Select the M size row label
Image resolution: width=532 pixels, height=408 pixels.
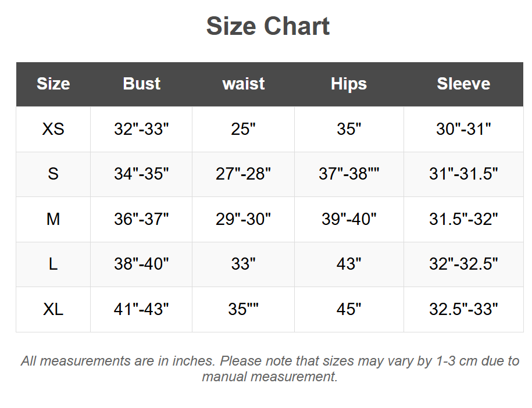[53, 219]
